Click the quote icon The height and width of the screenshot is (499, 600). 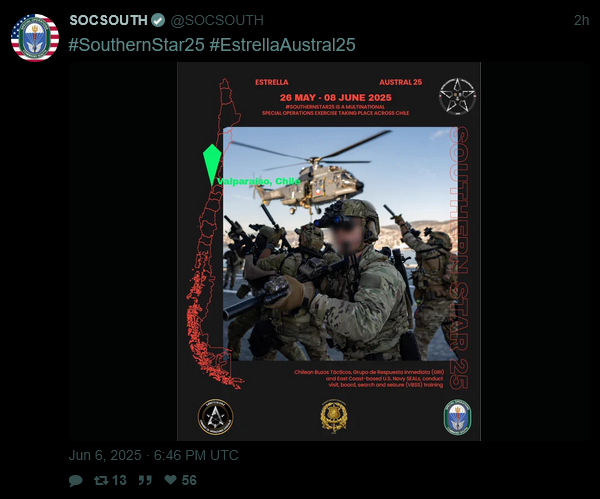pyautogui.click(x=145, y=480)
